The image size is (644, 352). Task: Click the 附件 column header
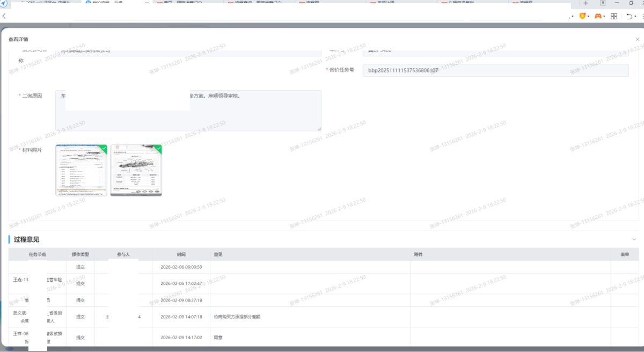[x=418, y=254]
